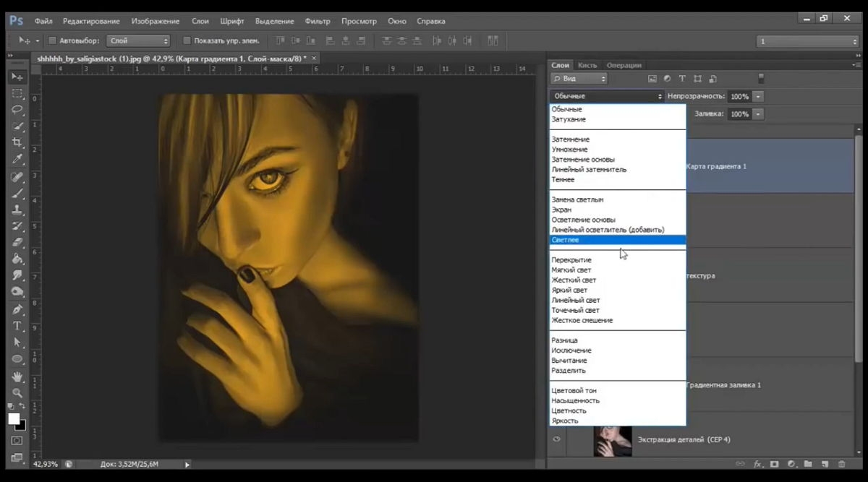Select the Ellipse shape tool
This screenshot has width=868, height=482.
17,360
